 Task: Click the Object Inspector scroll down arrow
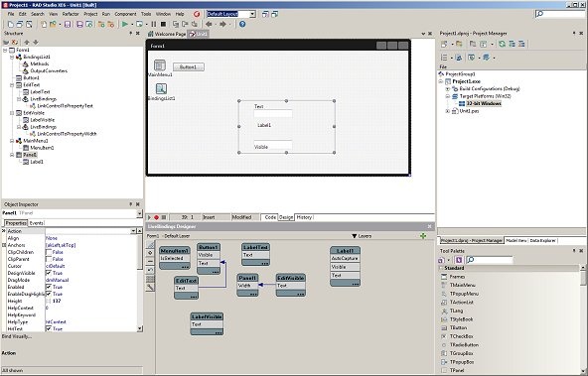[x=139, y=328]
